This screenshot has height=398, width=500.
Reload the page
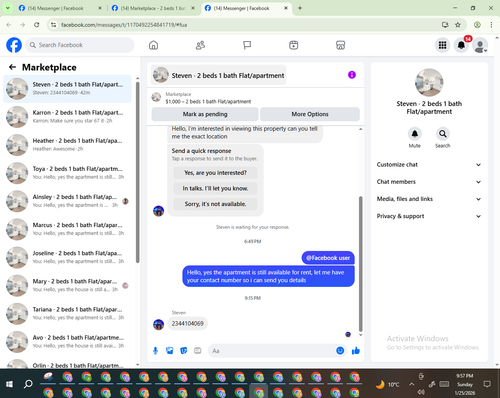pos(37,25)
